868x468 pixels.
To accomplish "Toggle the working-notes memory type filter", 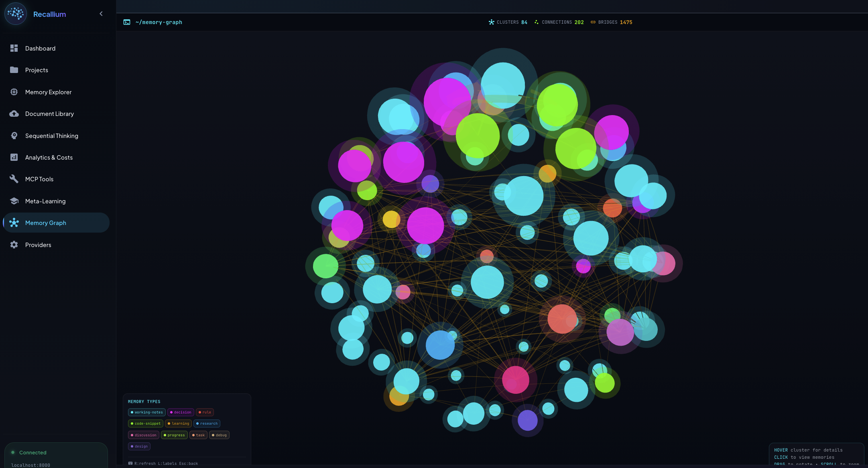I will point(146,412).
